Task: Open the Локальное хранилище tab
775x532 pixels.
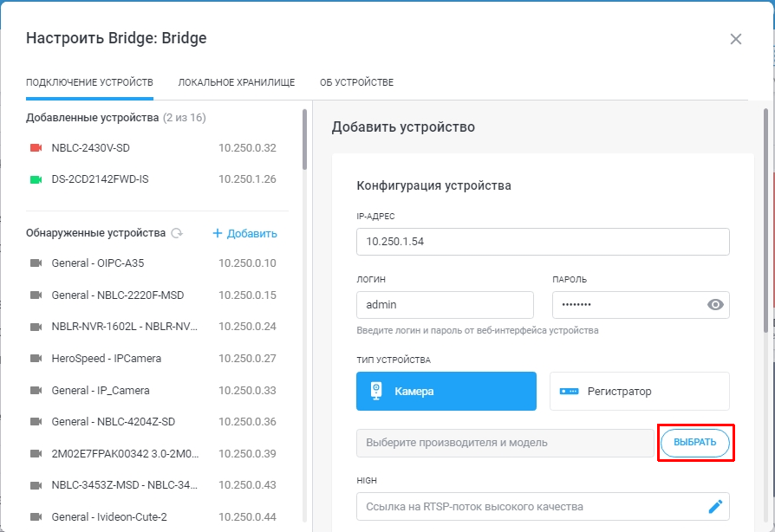Action: point(237,82)
